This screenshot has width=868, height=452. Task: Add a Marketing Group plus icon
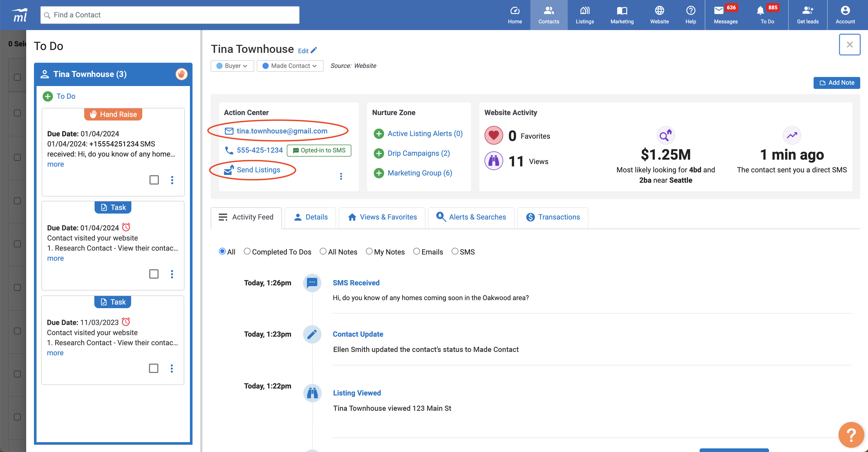coord(379,173)
